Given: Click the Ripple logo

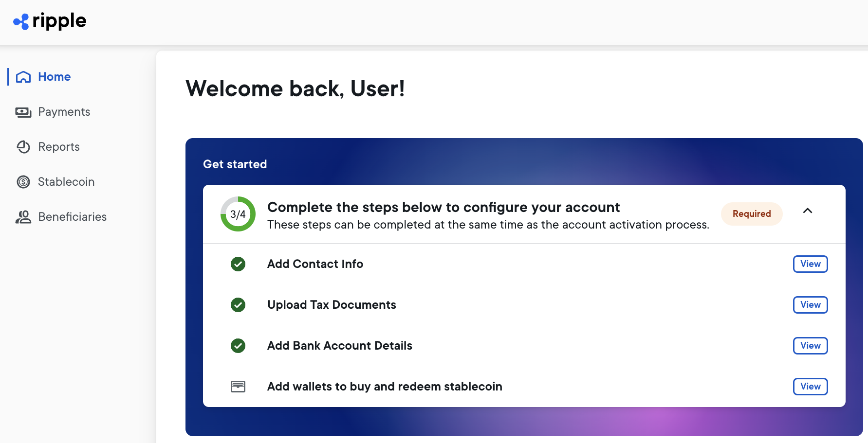Looking at the screenshot, I should pos(50,21).
